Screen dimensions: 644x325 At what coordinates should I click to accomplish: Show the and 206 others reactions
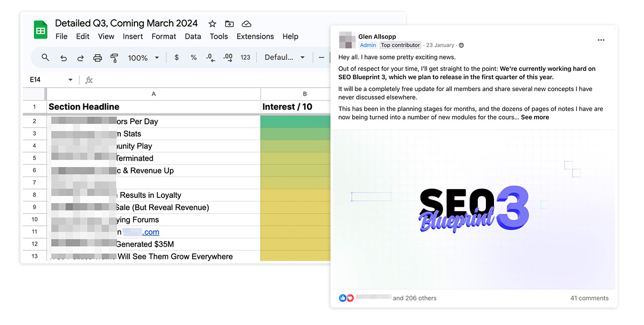[x=415, y=298]
